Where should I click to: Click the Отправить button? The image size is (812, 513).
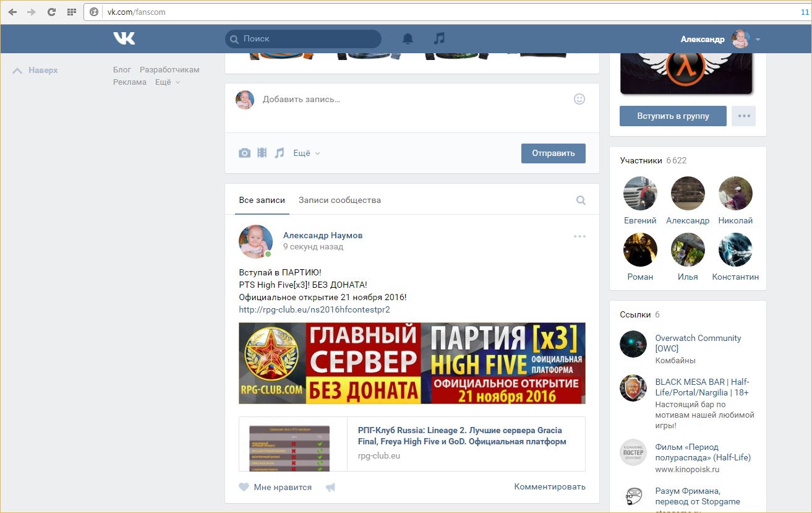pos(553,153)
